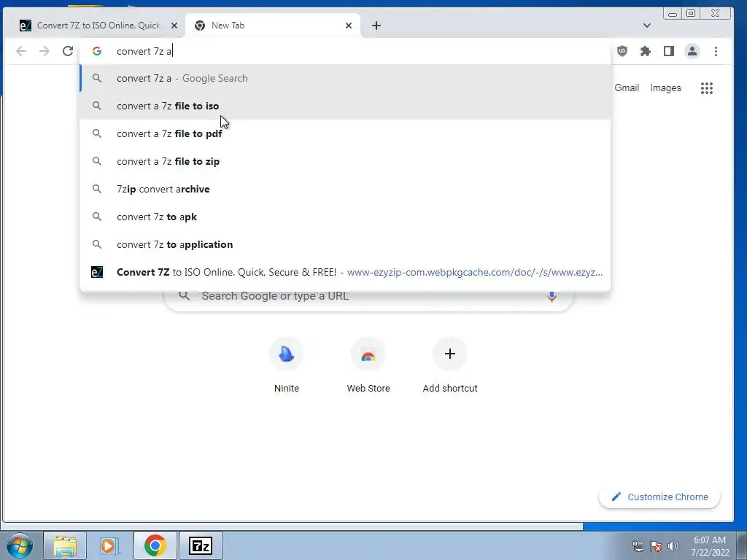Viewport: 747px width, 560px height.
Task: Open the Ninite shortcut
Action: 286,365
